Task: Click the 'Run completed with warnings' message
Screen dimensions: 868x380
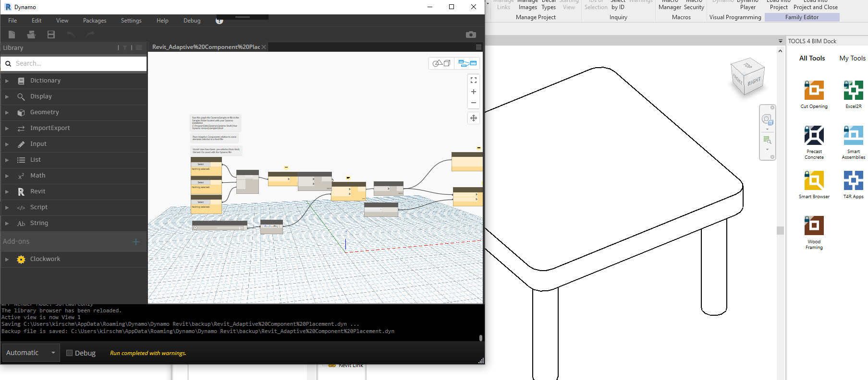Action: (148, 353)
